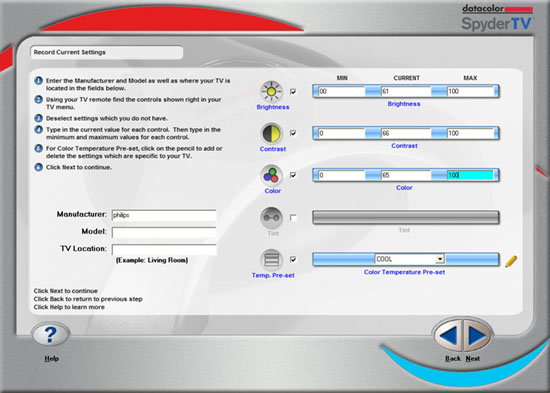Viewport: 550px width, 393px height.
Task: Click the Back text label
Action: click(x=452, y=359)
